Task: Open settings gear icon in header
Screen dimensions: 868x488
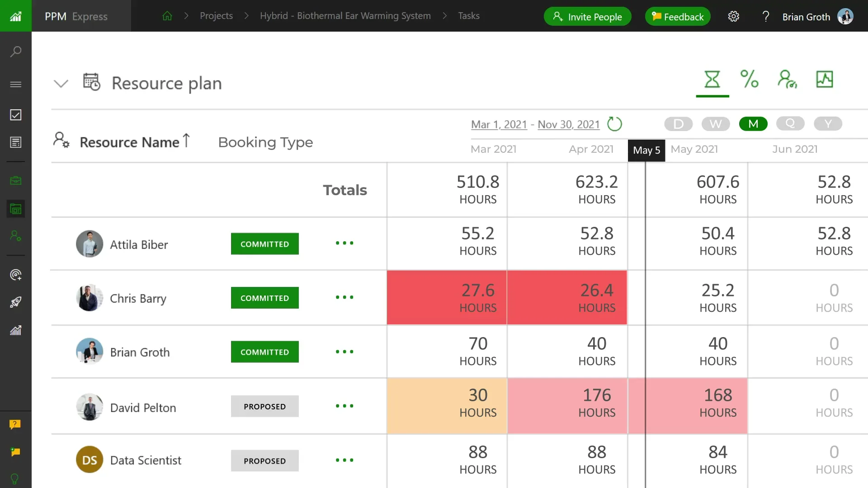Action: [x=733, y=17]
